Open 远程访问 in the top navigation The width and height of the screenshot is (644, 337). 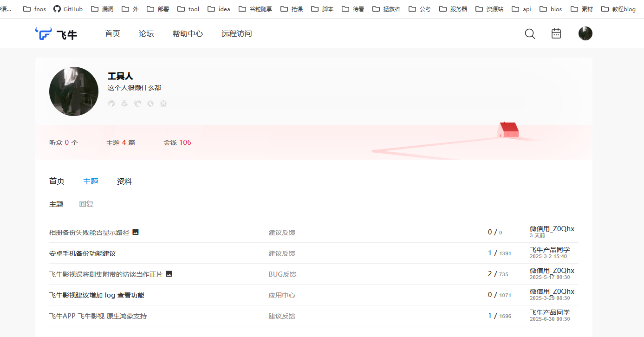237,34
